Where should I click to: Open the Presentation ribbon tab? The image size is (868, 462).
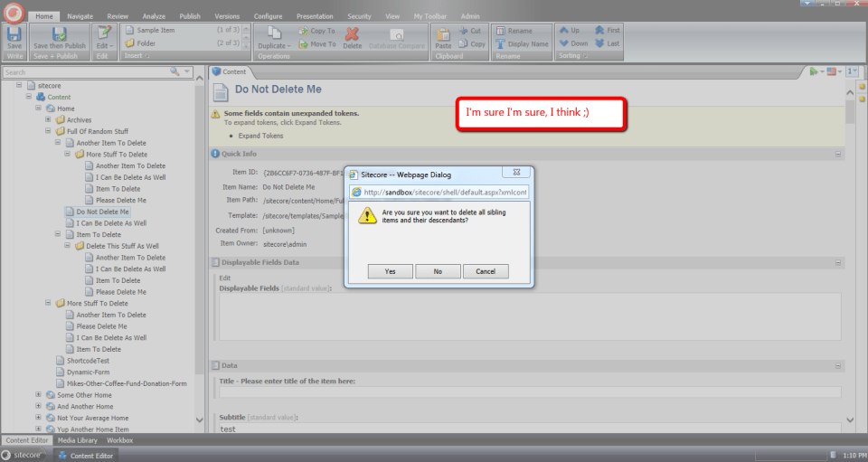point(315,16)
